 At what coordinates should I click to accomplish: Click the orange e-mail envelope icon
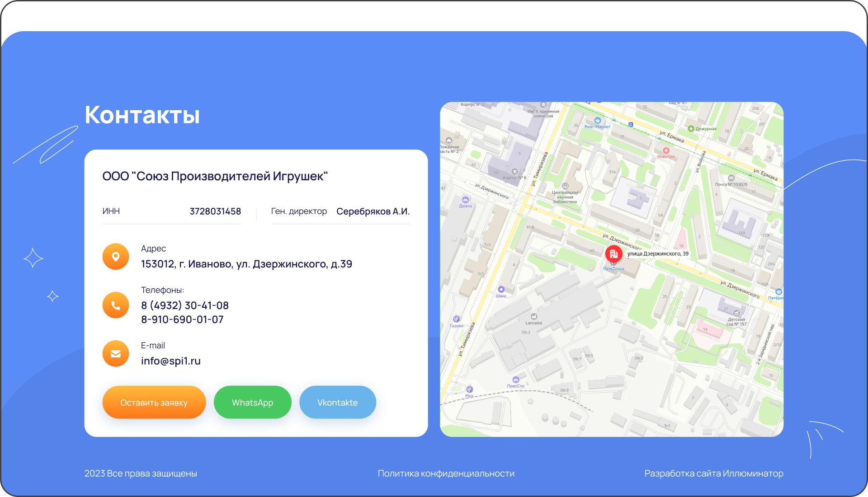click(x=116, y=354)
